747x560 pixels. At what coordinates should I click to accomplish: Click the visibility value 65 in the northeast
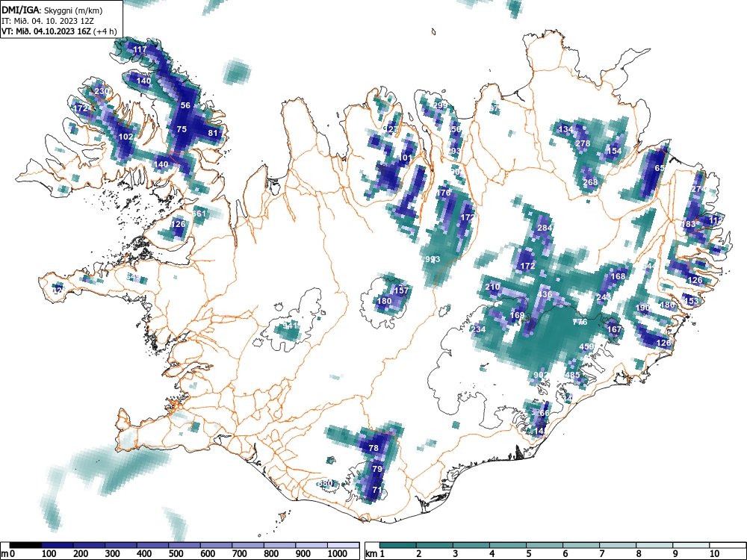click(x=660, y=168)
